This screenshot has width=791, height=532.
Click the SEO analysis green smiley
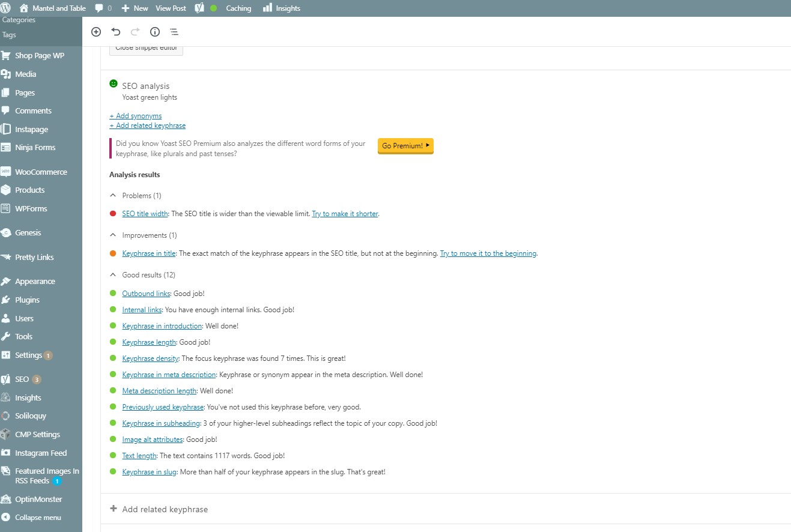coord(114,83)
